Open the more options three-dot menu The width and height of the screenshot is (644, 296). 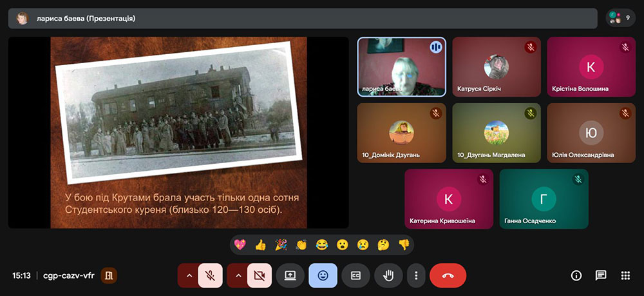pyautogui.click(x=416, y=275)
